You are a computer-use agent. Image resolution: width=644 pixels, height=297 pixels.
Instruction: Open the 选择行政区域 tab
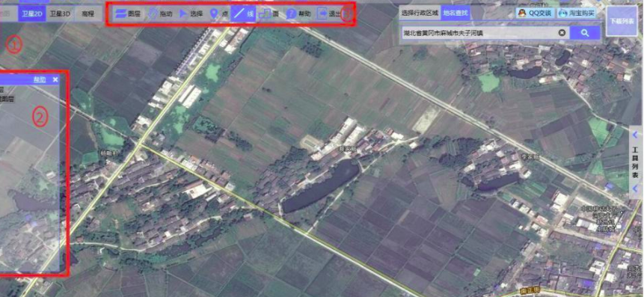click(x=420, y=13)
